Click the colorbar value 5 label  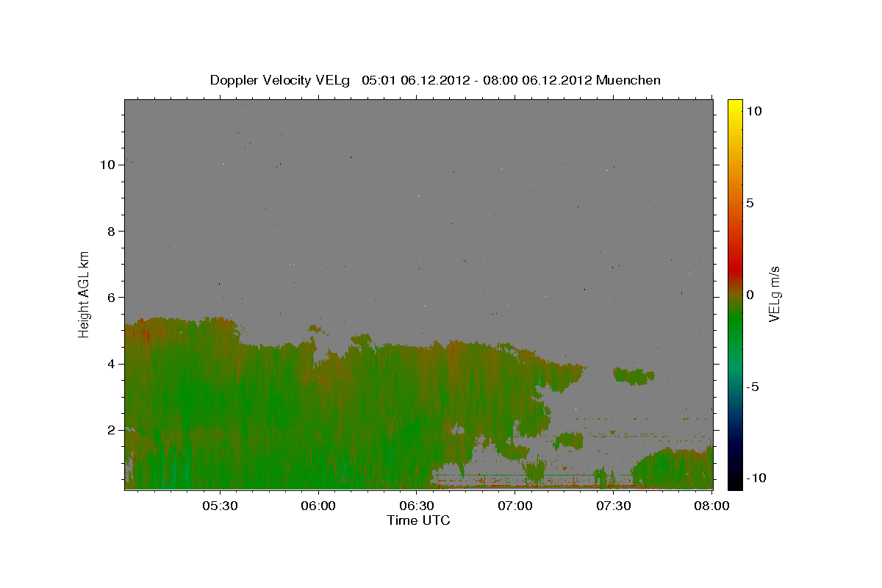pos(750,203)
